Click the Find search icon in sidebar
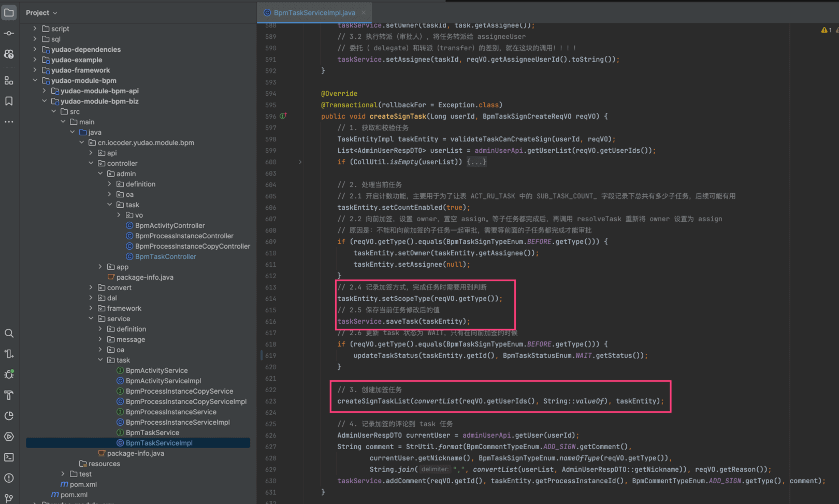The height and width of the screenshot is (504, 839). (9, 333)
